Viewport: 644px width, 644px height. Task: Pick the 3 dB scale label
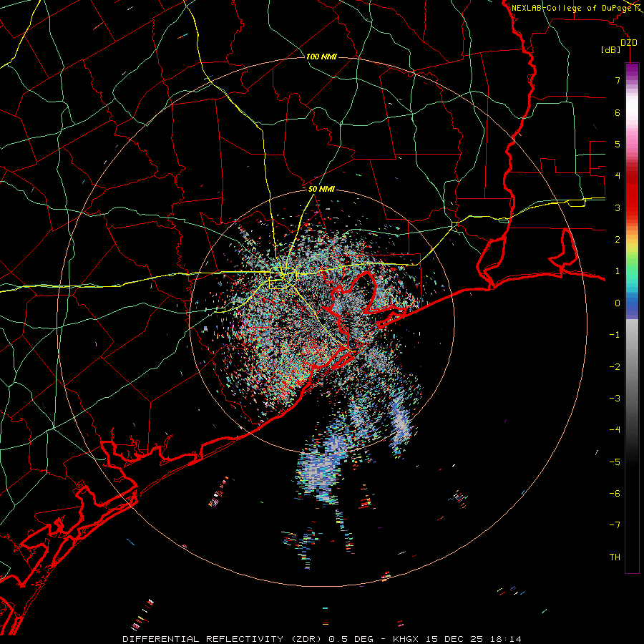[617, 208]
